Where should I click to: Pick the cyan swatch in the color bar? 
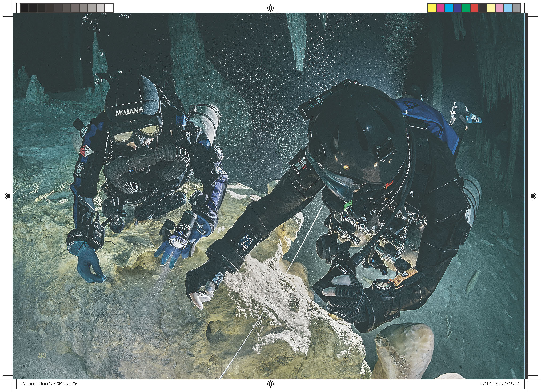tap(449, 8)
